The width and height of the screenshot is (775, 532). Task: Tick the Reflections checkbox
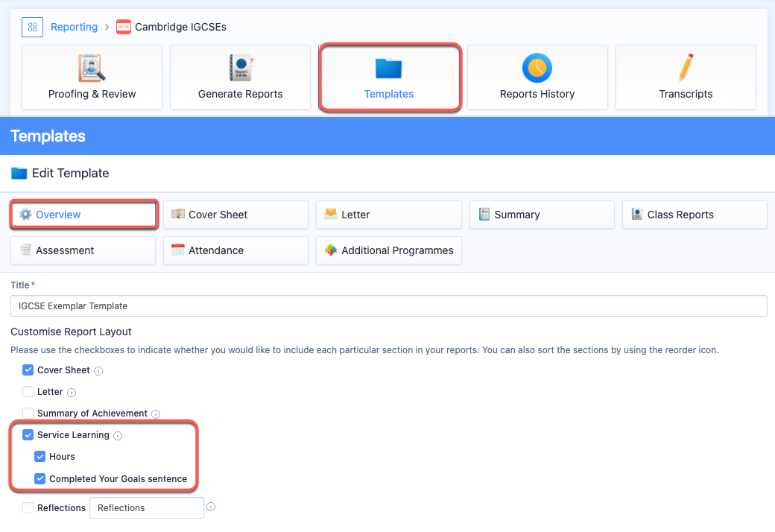coord(28,508)
